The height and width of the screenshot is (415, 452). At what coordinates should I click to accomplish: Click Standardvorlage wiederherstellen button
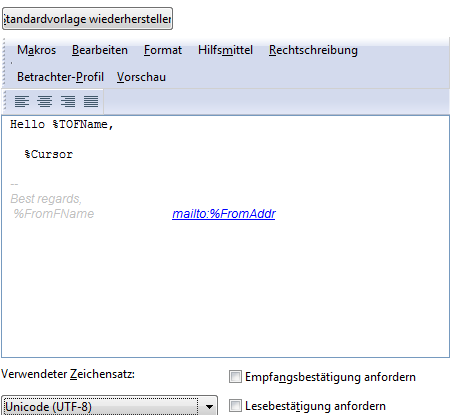click(x=87, y=19)
